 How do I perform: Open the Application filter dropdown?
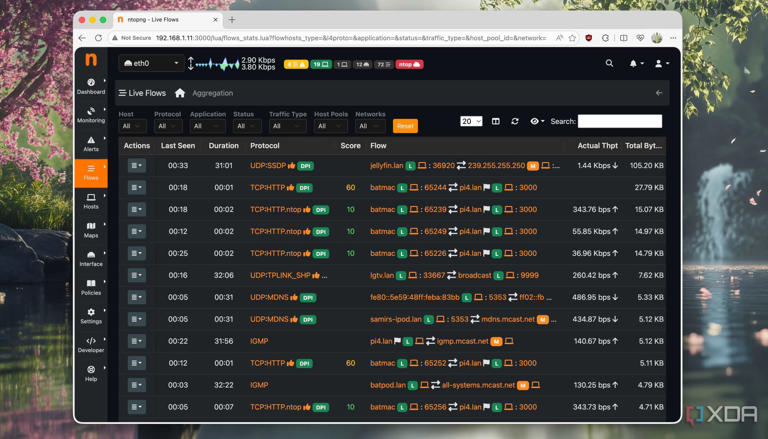(208, 126)
